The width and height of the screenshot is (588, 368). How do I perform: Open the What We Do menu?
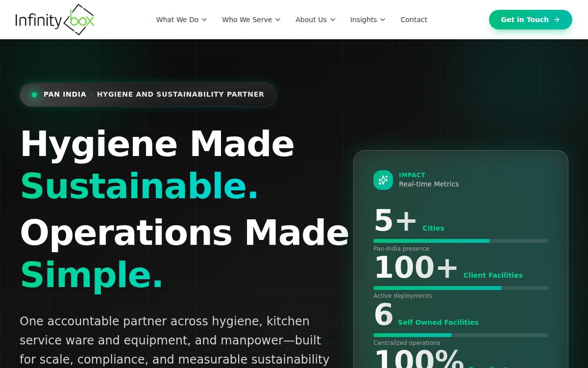[x=181, y=20]
